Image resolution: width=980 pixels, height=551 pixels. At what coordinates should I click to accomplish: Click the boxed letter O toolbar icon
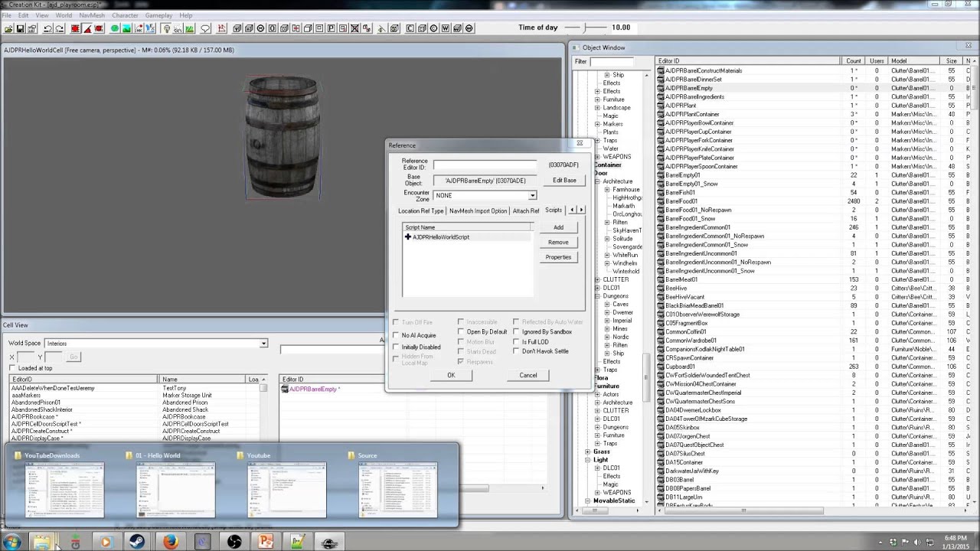tap(272, 28)
